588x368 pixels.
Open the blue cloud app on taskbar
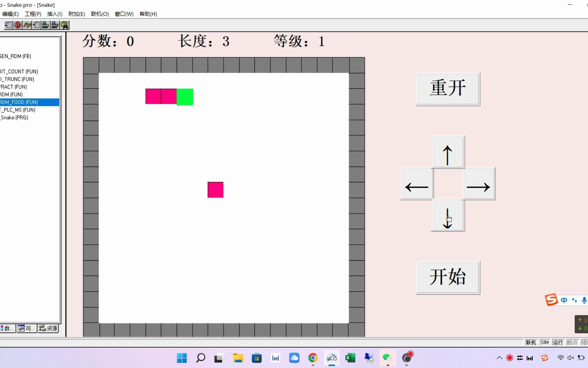coord(294,358)
